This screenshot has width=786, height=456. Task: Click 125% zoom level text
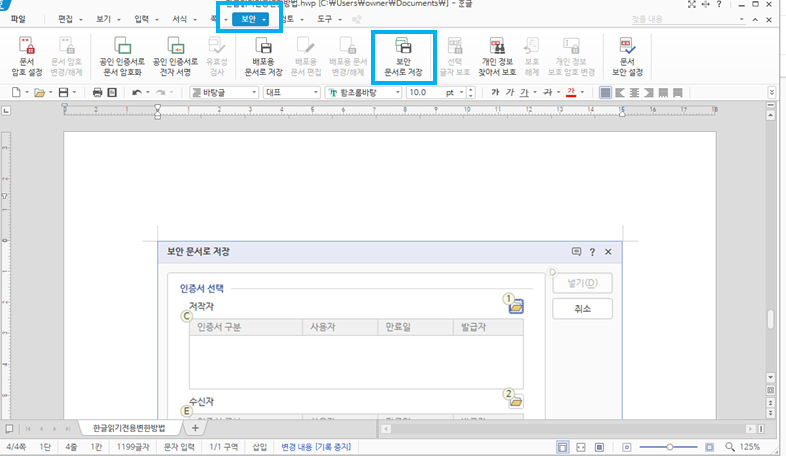[749, 446]
